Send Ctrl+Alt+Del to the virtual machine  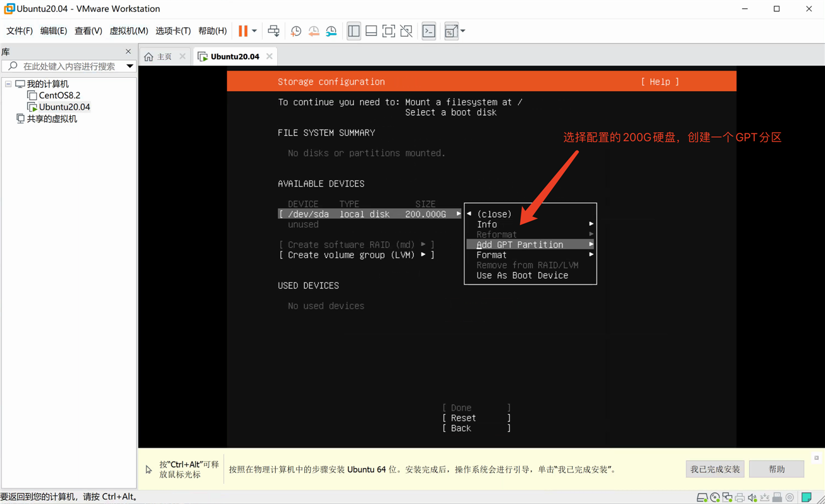(273, 31)
